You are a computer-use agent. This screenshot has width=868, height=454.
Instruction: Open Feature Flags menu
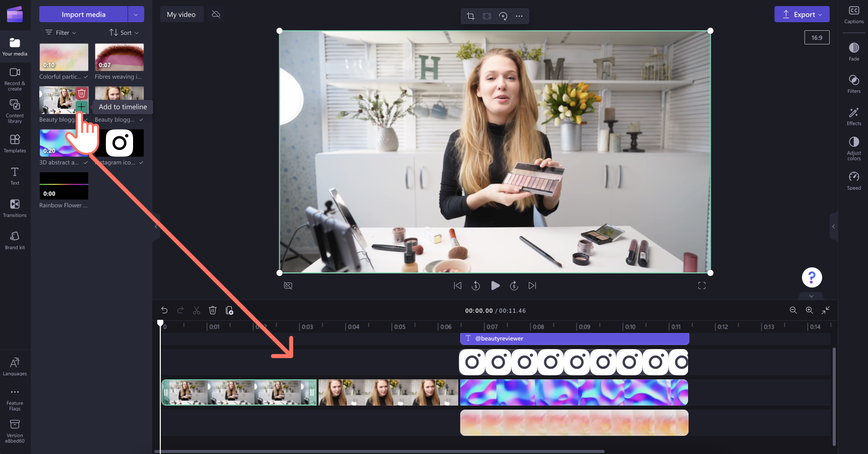click(x=15, y=399)
